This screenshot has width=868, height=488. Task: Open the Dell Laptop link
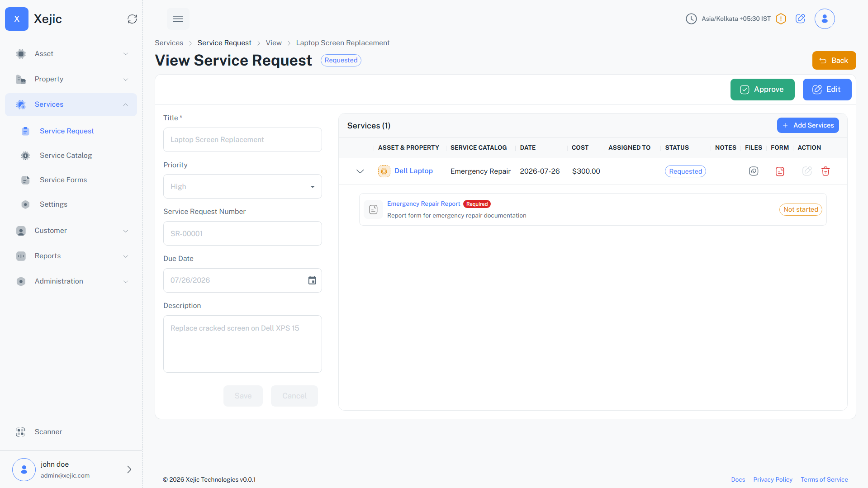(x=413, y=171)
